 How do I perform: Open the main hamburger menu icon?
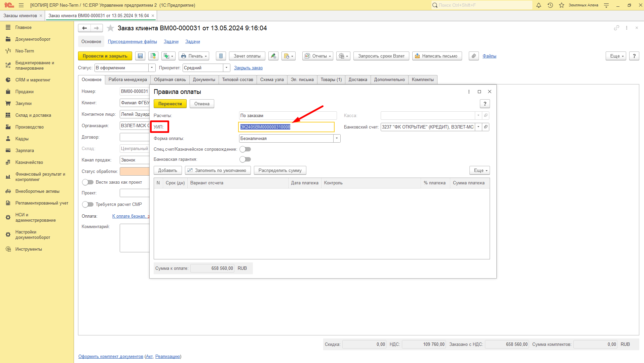(x=21, y=5)
